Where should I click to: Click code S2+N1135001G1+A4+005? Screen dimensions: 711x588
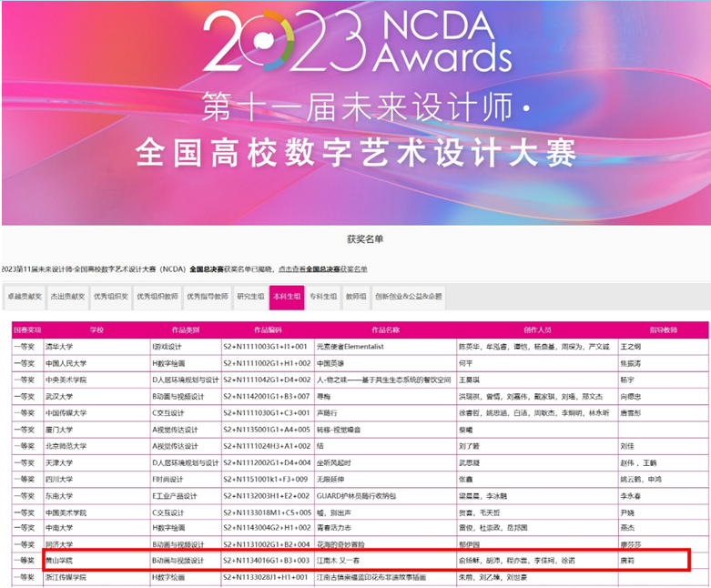coord(267,430)
